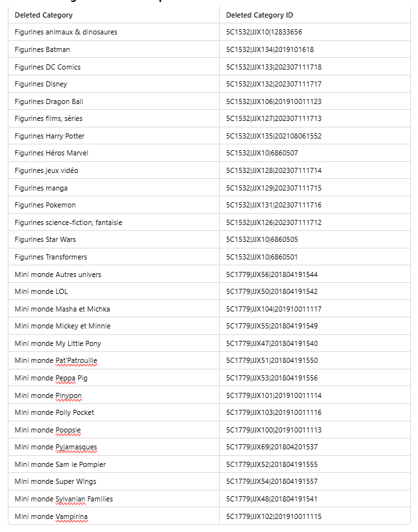Click the Mini monde Super Wings cell
The height and width of the screenshot is (532, 418).
55,481
